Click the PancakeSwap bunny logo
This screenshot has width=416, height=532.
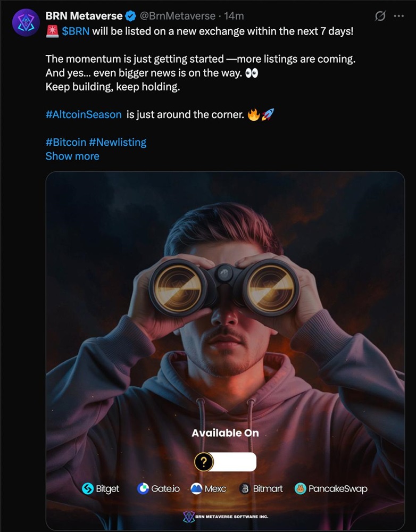pyautogui.click(x=300, y=488)
